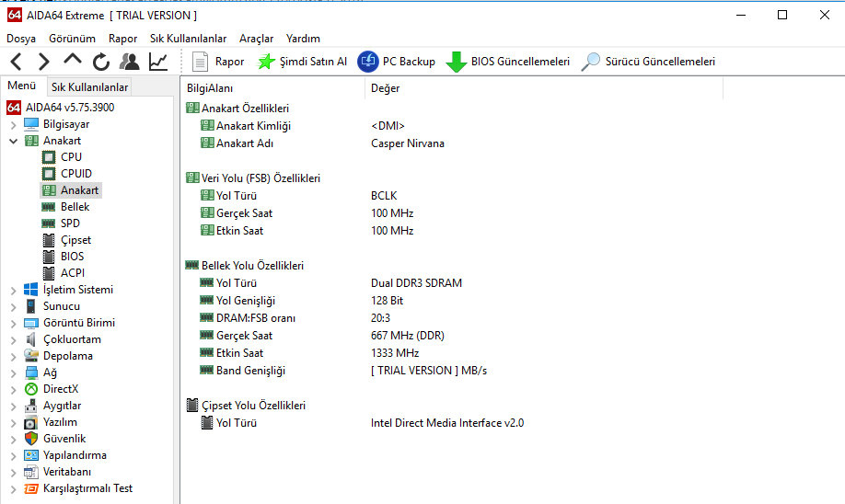This screenshot has width=845, height=504.
Task: Click the Bilgisayar computer icon
Action: click(31, 124)
